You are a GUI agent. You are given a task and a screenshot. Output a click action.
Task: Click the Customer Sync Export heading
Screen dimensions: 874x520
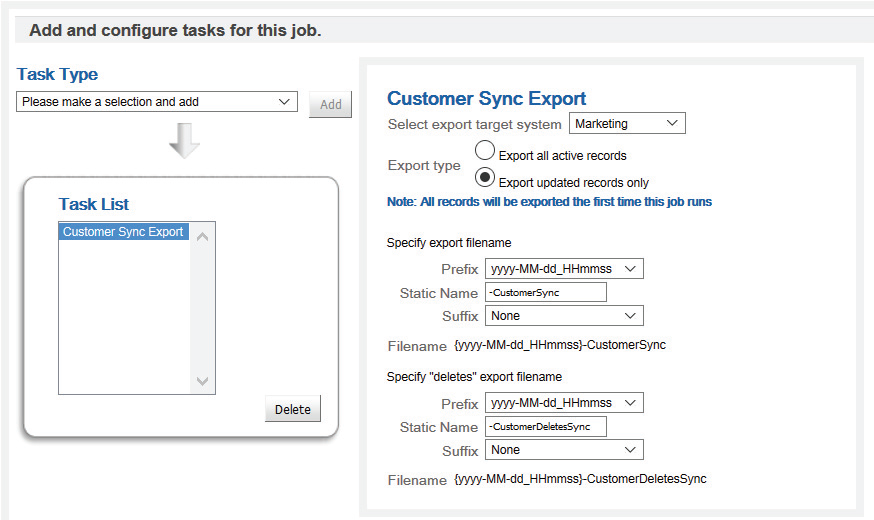point(486,99)
